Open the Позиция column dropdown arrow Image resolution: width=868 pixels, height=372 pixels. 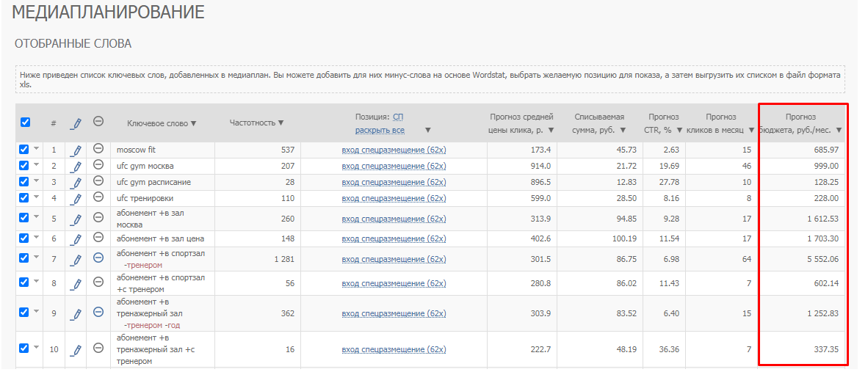(428, 130)
